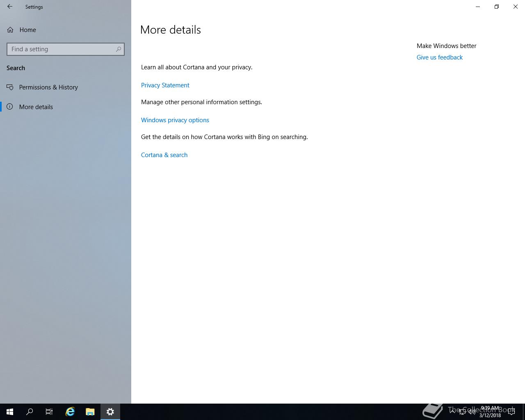Click the Settings gear taskbar icon
The image size is (525, 420).
(x=110, y=412)
